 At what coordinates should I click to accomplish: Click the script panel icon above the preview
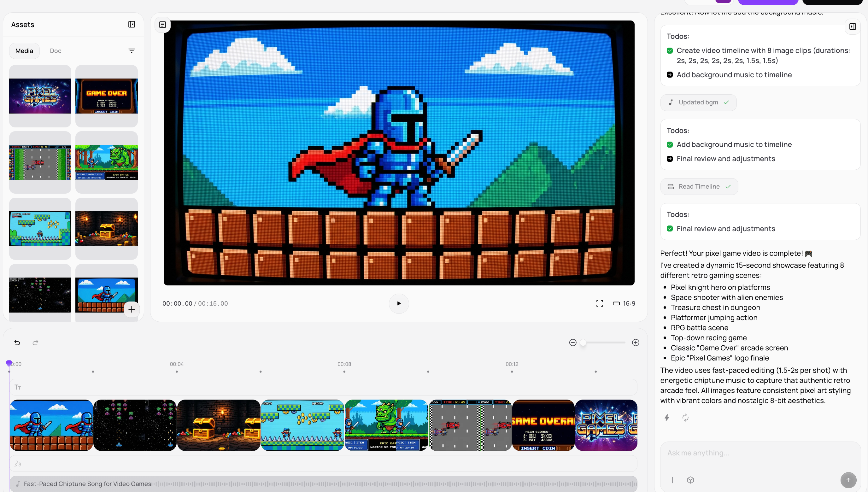click(162, 25)
